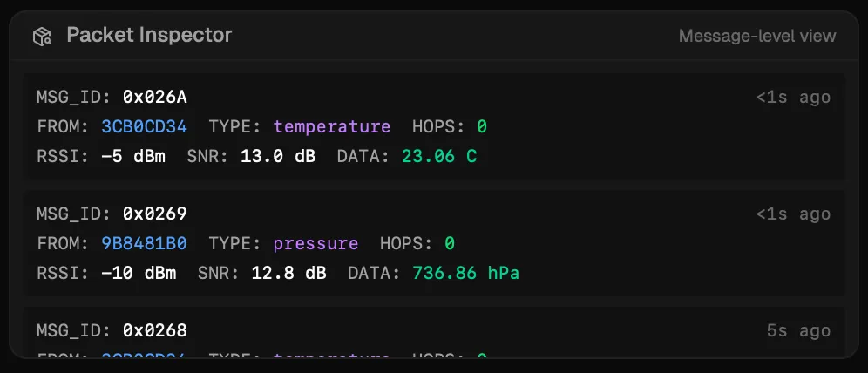Click the SNR value 12.8 dB
This screenshot has width=868, height=373.
[x=288, y=273]
